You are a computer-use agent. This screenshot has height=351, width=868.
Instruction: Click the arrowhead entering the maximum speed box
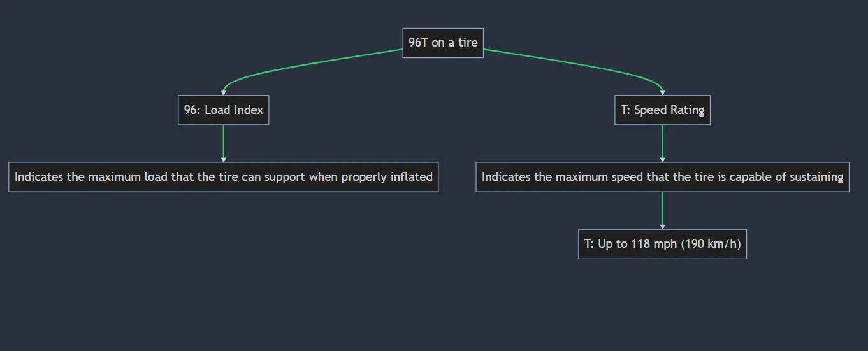click(x=663, y=159)
